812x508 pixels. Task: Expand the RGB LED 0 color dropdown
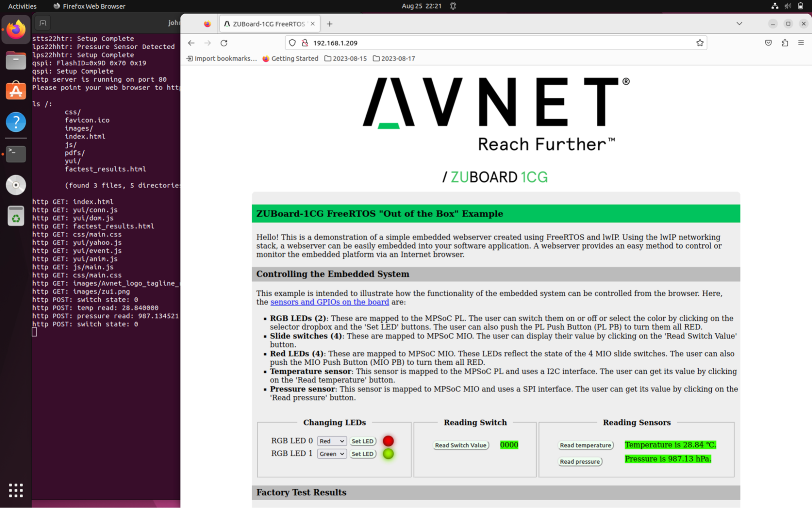coord(331,441)
